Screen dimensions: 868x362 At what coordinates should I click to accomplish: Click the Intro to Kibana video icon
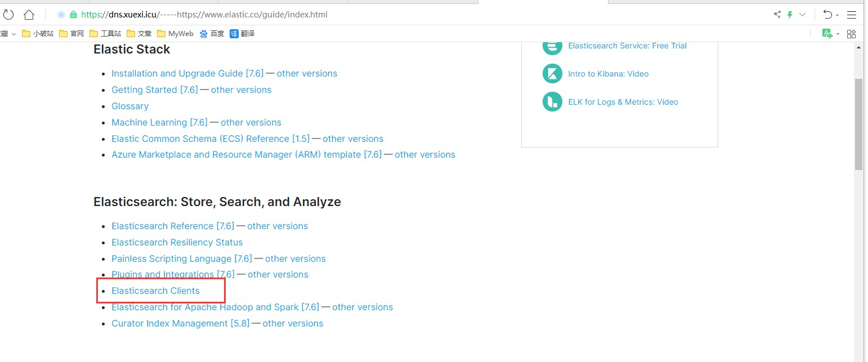click(552, 74)
